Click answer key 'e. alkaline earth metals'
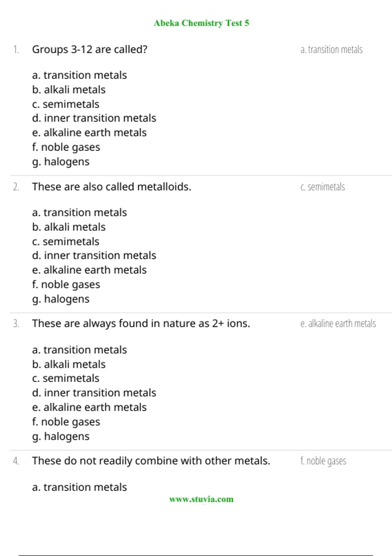The height and width of the screenshot is (556, 392). [x=338, y=323]
